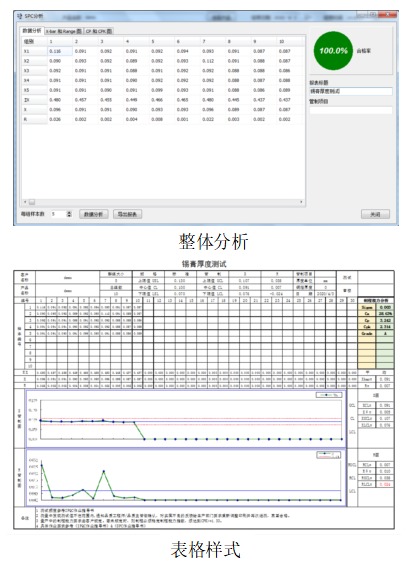Switch to the X-bar 和 Range 图 tab
The image size is (415, 571).
point(64,31)
